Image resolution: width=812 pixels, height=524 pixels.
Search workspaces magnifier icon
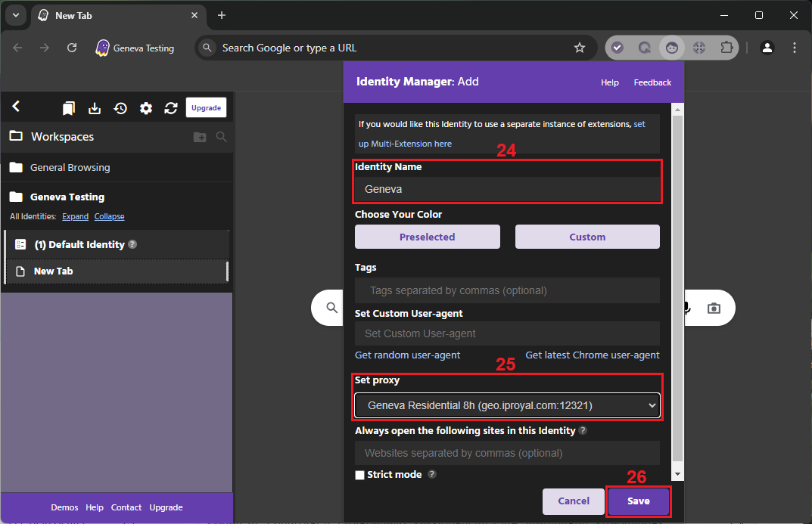[221, 137]
